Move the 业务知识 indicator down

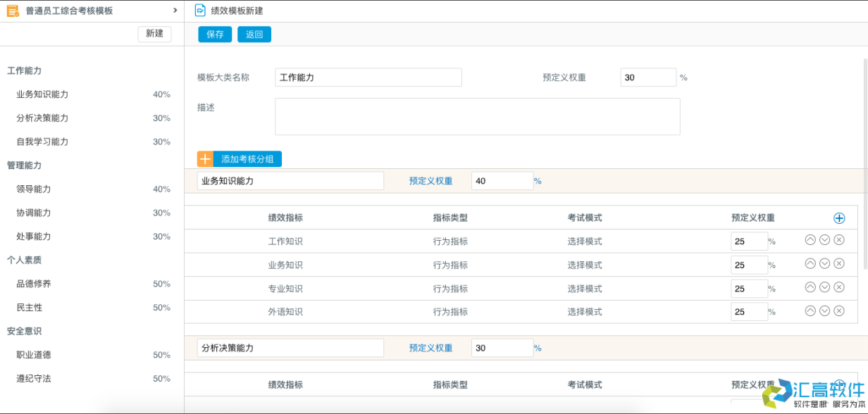[x=824, y=264]
